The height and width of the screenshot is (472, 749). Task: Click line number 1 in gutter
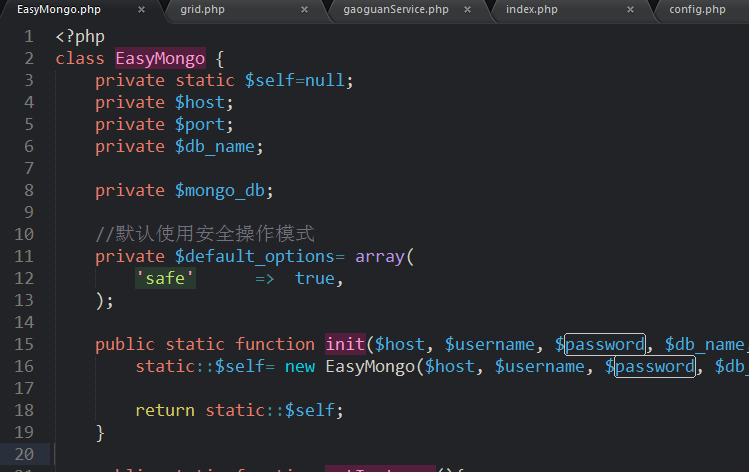(x=29, y=37)
